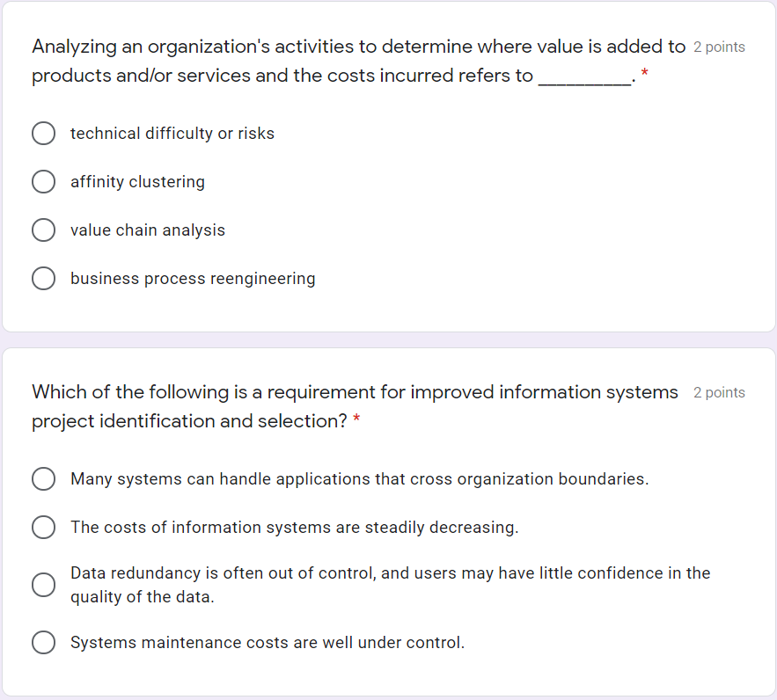This screenshot has height=700, width=777.
Task: Click the '2 points' label on the first question
Action: click(x=719, y=47)
